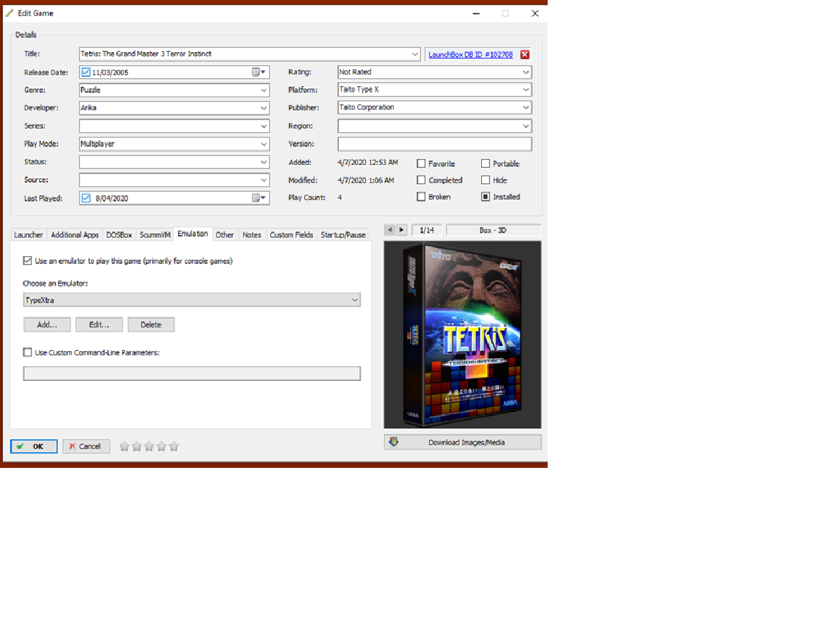Click the Version input field

click(435, 144)
